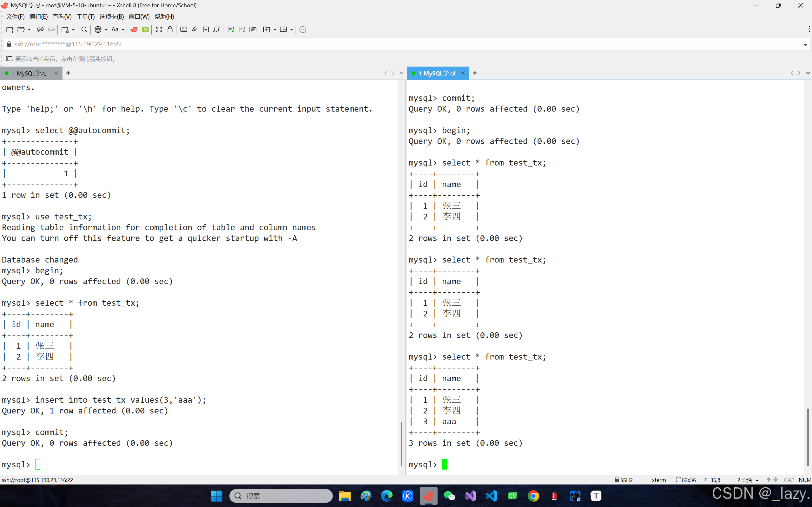Click the disconnect session icon

click(40, 29)
